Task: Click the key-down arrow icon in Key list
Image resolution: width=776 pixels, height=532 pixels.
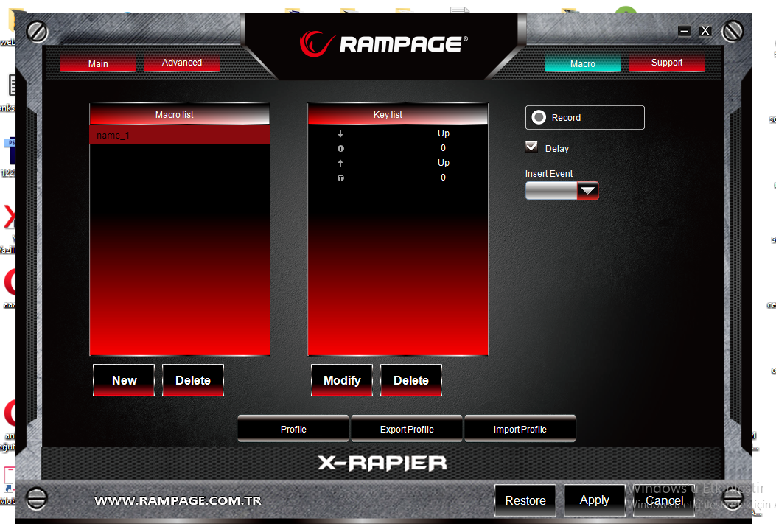Action: (x=340, y=134)
